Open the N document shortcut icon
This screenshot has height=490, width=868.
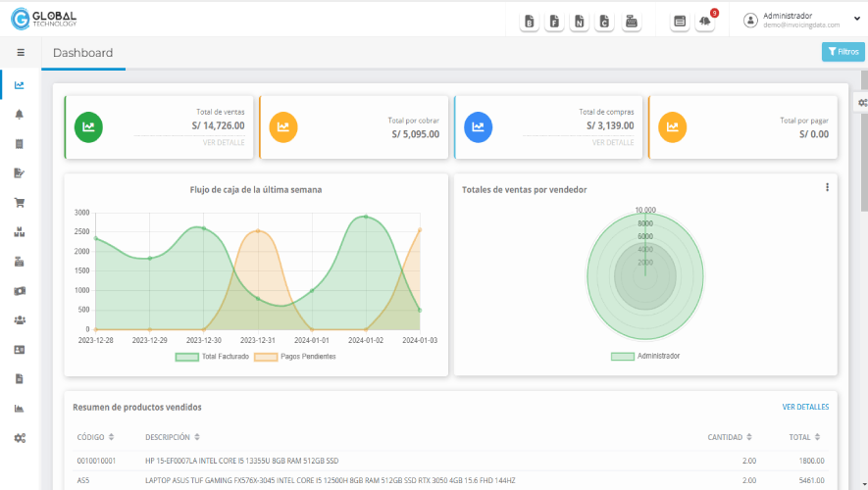[x=579, y=22]
